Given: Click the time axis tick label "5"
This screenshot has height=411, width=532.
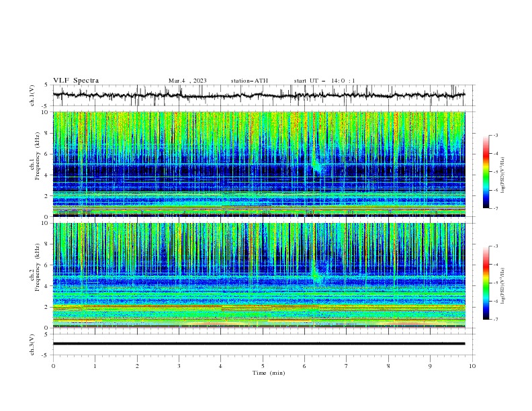Looking at the screenshot, I should [263, 366].
